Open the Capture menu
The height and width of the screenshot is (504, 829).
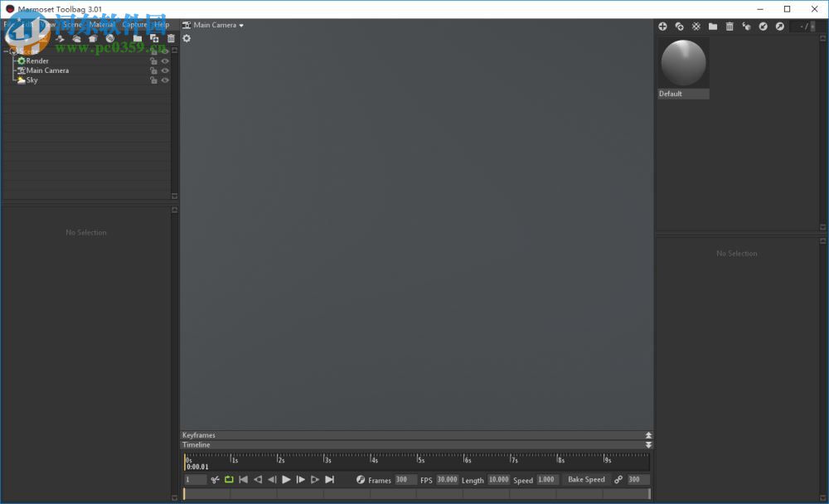pos(133,25)
